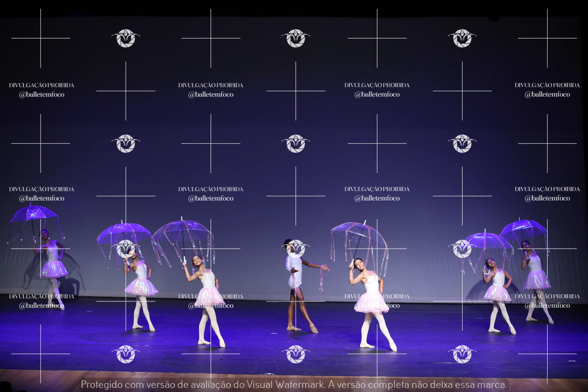Image resolution: width=588 pixels, height=392 pixels.
Task: Click the Visual Watermark trial notice text
Action: tap(294, 384)
